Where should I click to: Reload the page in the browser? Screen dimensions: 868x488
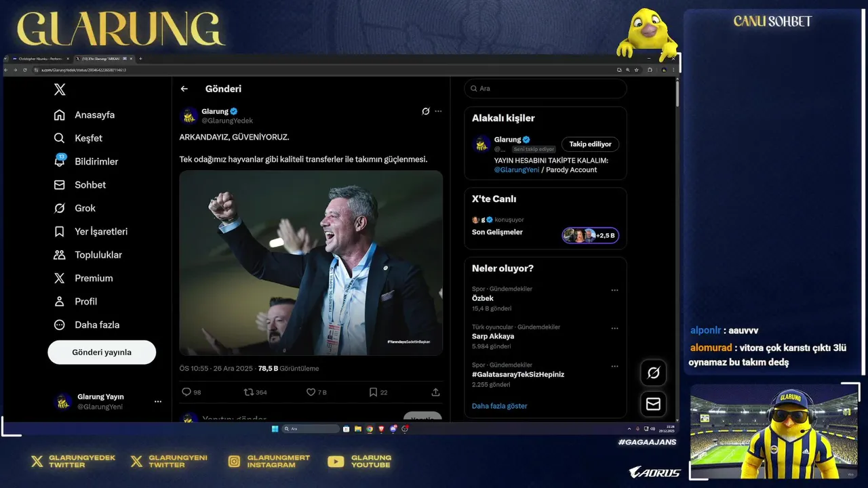coord(25,70)
